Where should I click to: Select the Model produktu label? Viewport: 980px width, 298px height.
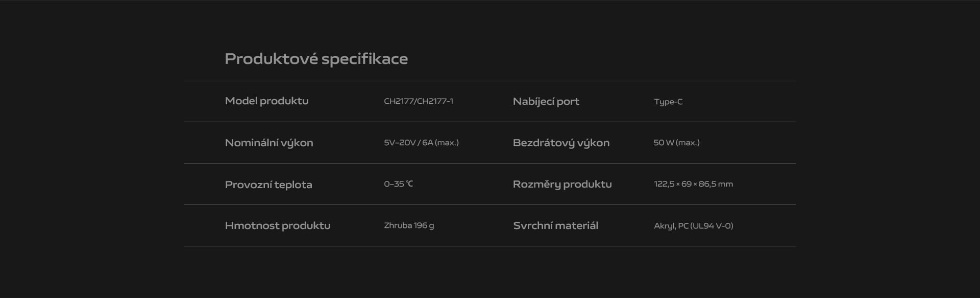[x=266, y=101]
